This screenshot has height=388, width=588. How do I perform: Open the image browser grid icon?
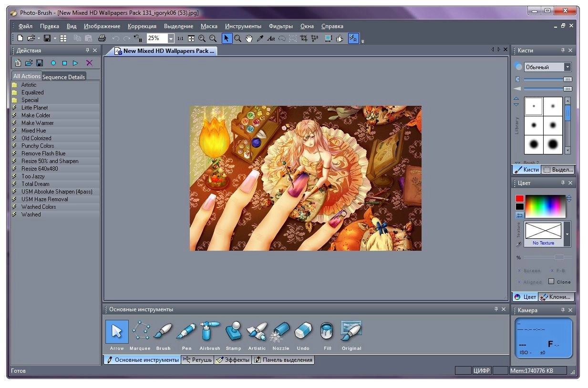(63, 38)
